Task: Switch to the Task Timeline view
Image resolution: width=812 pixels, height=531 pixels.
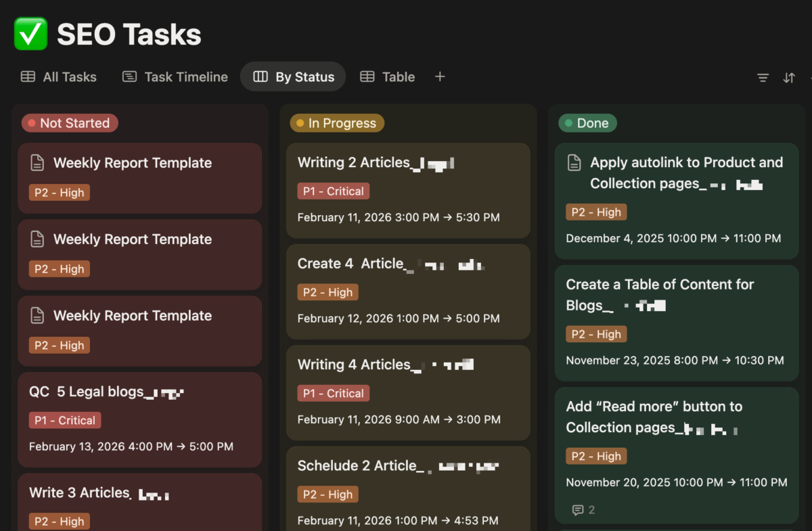Action: click(x=175, y=77)
